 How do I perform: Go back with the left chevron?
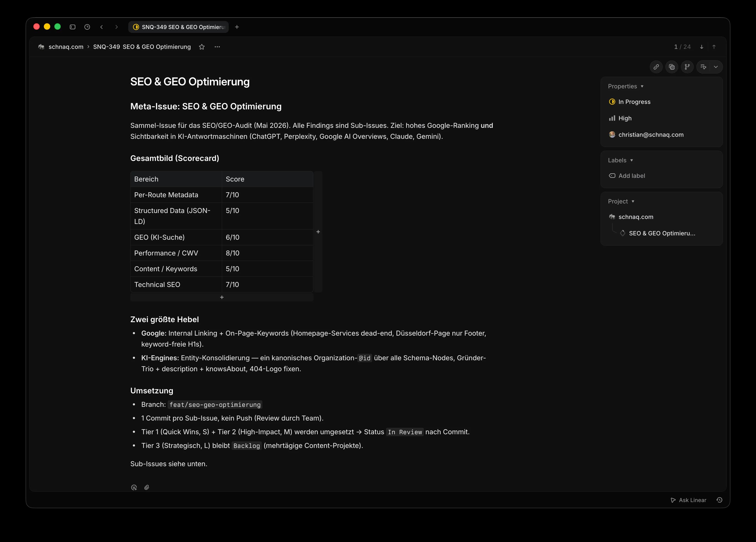tap(102, 27)
